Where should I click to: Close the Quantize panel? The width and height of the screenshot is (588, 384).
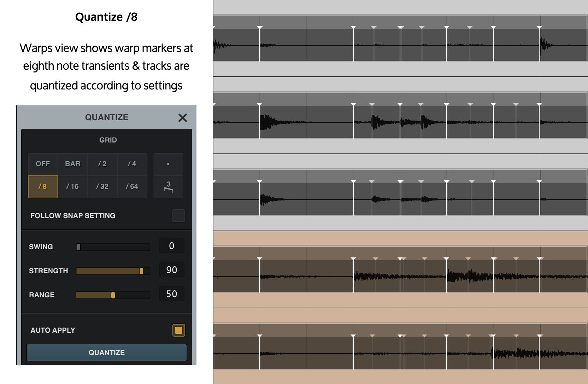(x=183, y=118)
